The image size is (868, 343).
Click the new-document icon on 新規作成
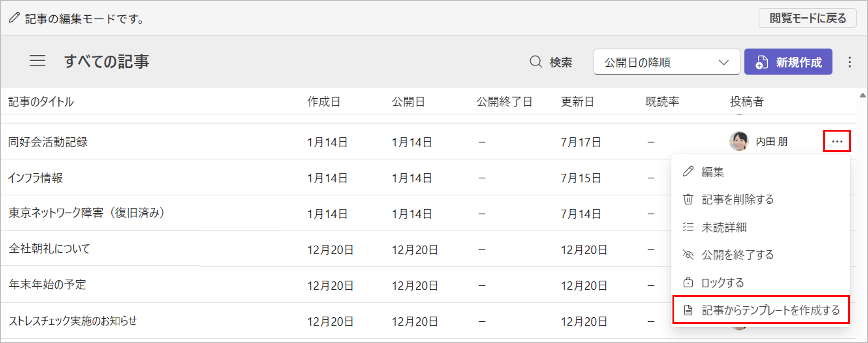coord(761,62)
